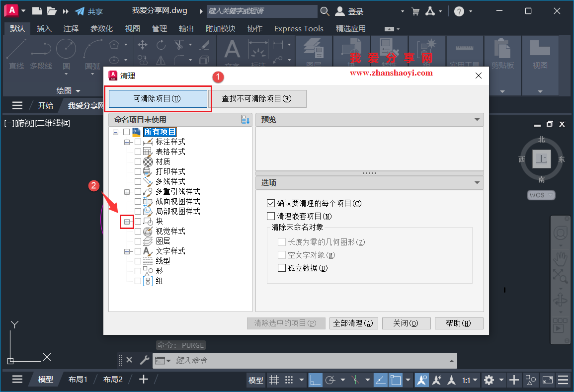Check the 块 checkbox
This screenshot has width=574, height=392.
pyautogui.click(x=138, y=221)
